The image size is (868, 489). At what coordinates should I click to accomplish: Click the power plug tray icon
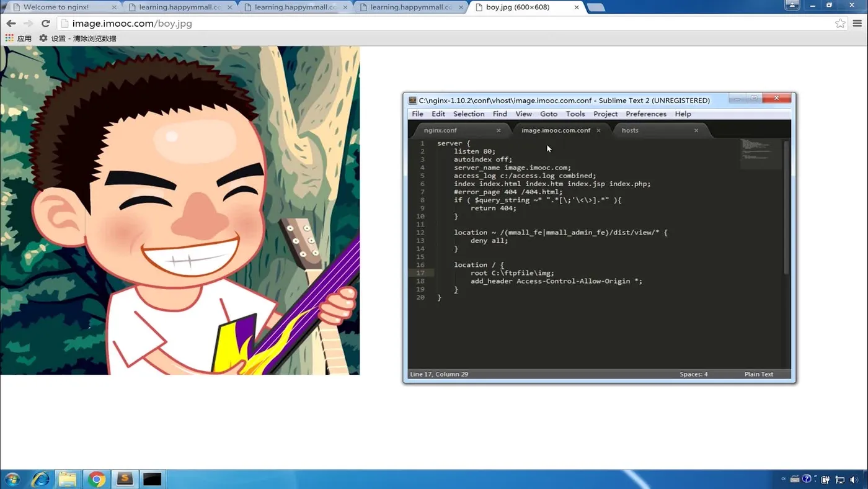click(x=825, y=480)
